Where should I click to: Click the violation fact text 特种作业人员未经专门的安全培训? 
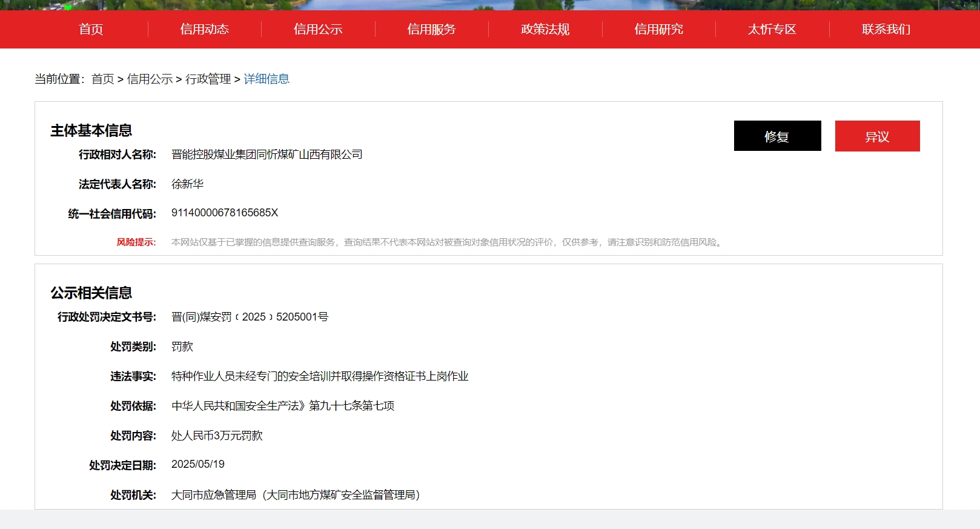click(x=320, y=376)
